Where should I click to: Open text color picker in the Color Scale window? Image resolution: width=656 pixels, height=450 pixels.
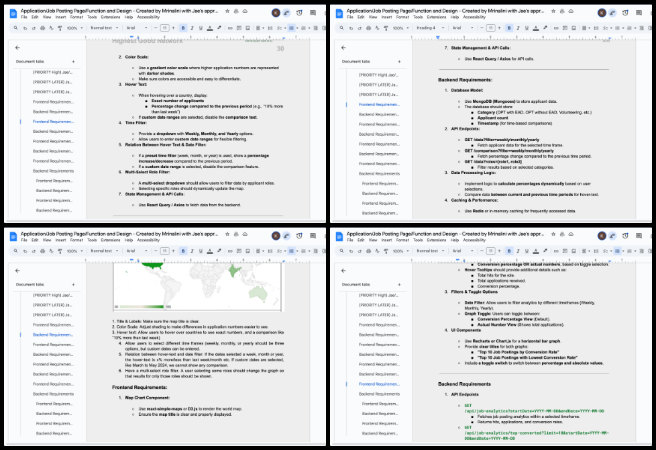pos(210,28)
